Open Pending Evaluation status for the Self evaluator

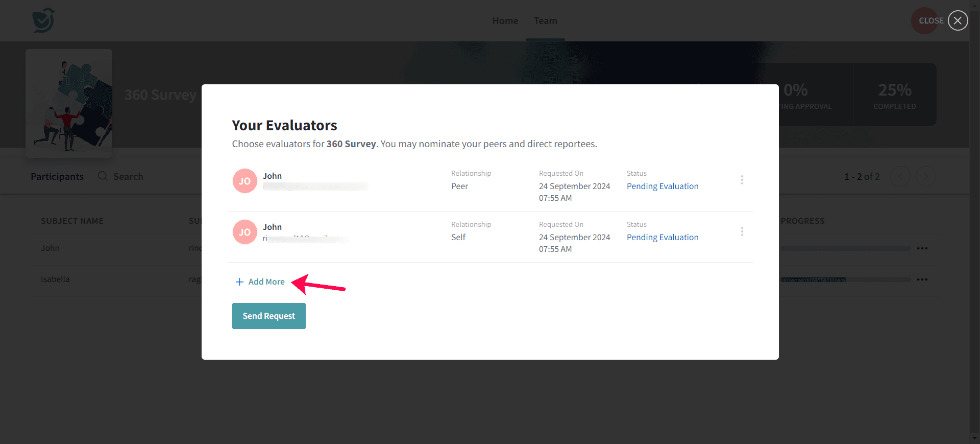(662, 238)
